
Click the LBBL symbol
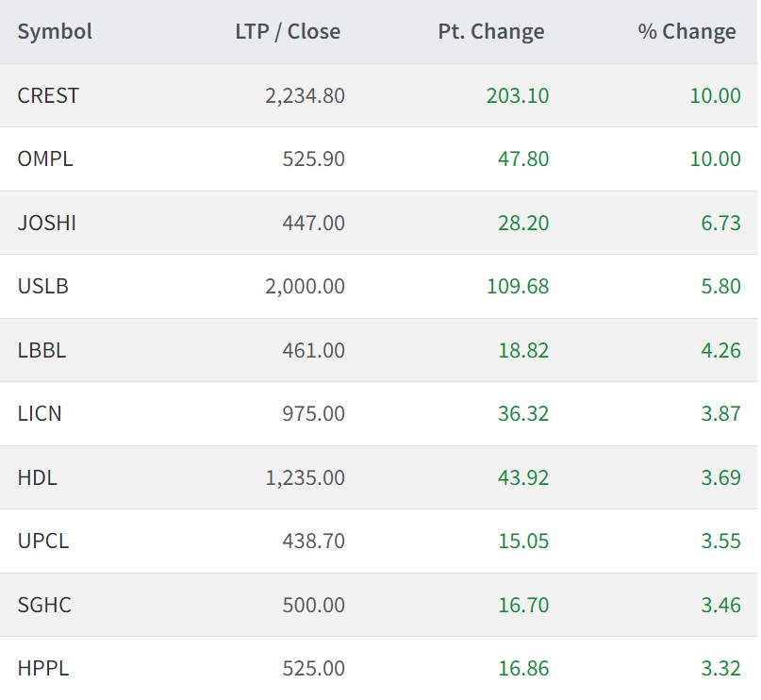coord(41,350)
